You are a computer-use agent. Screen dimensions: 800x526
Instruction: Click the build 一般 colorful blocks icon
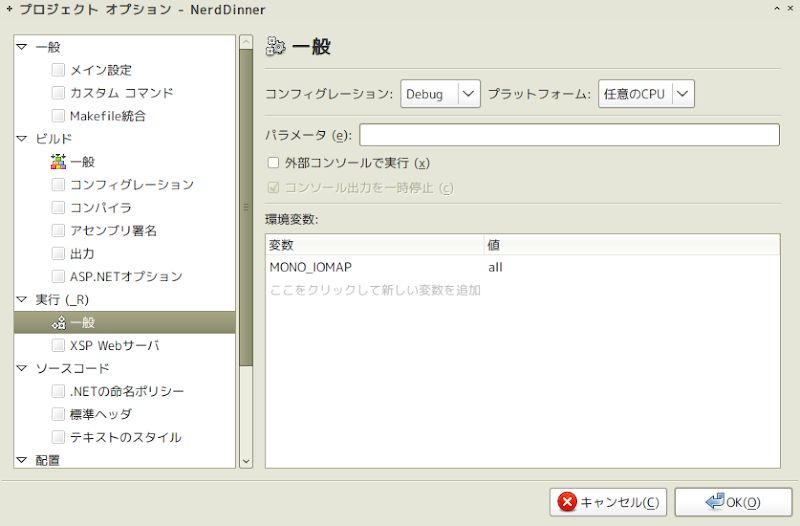tap(58, 161)
